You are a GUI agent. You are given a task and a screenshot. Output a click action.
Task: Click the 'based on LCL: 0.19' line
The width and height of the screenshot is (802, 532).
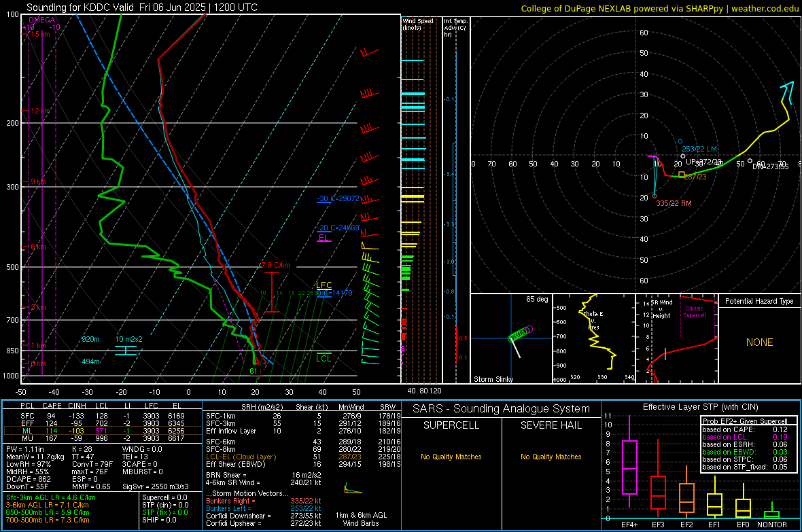coord(745,437)
